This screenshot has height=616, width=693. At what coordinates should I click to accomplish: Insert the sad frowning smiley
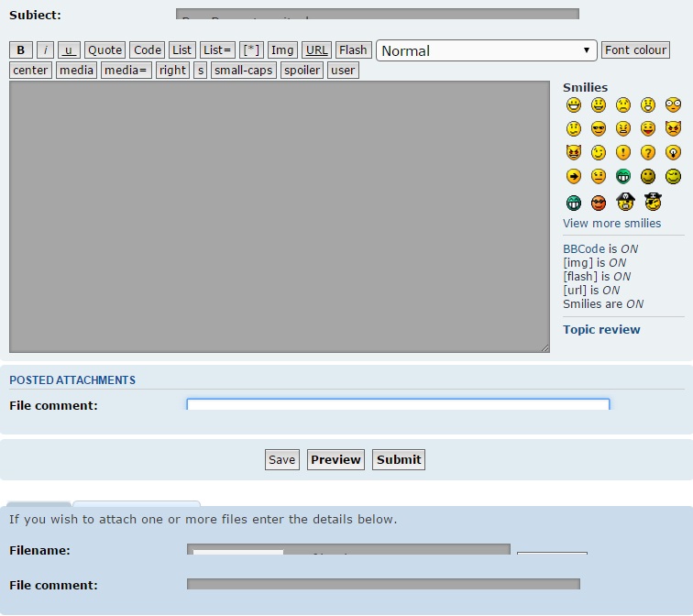pyautogui.click(x=623, y=105)
